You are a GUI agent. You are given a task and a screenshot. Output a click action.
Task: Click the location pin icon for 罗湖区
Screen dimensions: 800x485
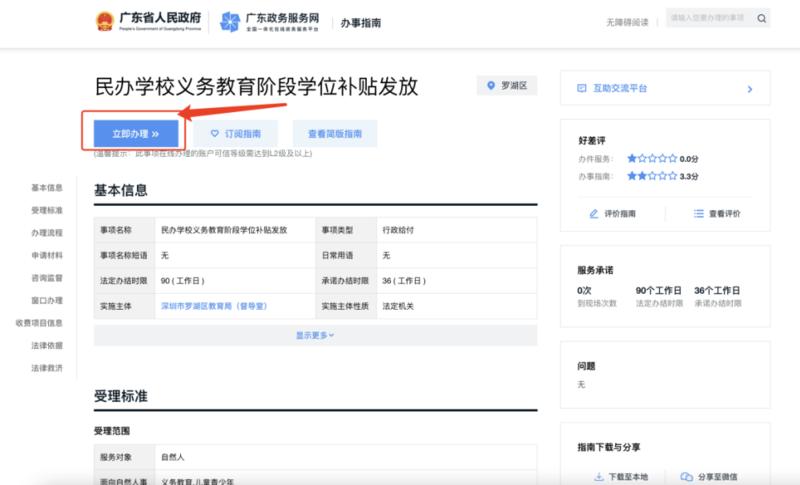[x=491, y=86]
